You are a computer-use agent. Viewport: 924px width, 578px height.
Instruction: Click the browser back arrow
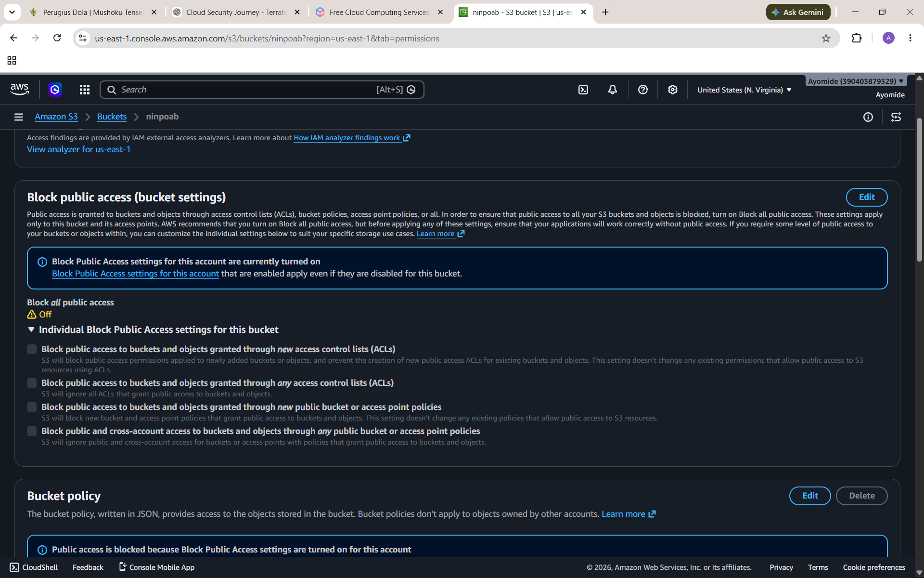(x=13, y=38)
